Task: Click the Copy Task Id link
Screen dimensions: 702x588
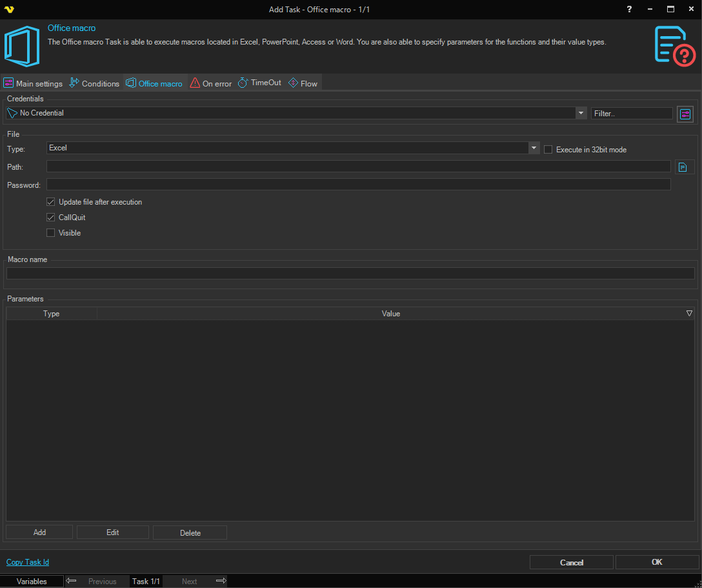Action: 28,562
